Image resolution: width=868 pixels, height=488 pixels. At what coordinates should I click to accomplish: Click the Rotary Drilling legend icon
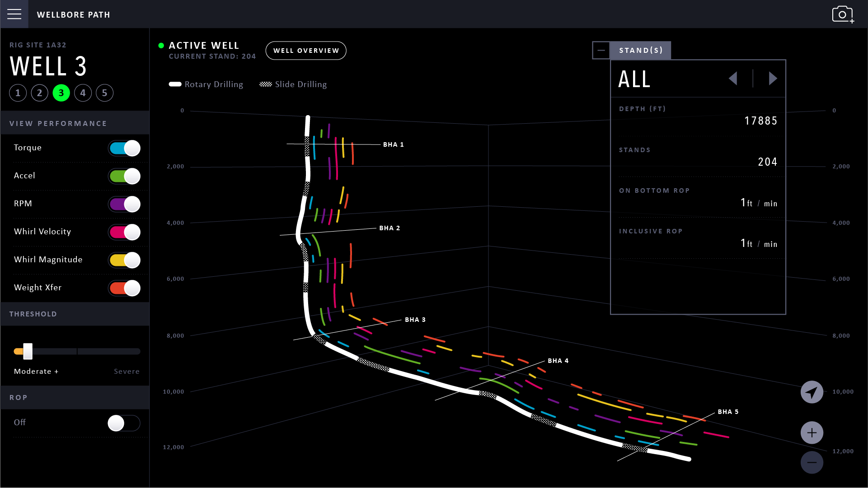pyautogui.click(x=175, y=84)
